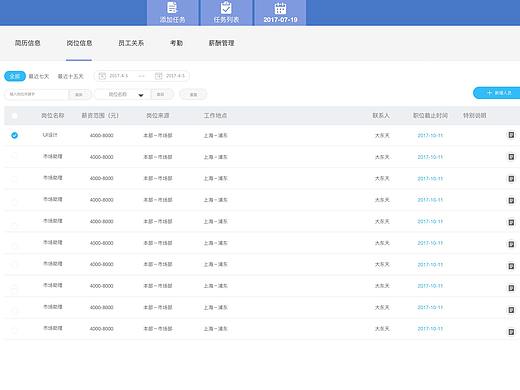Image resolution: width=520 pixels, height=390 pixels.
Task: Open details icon in seventh table row
Action: [x=511, y=266]
